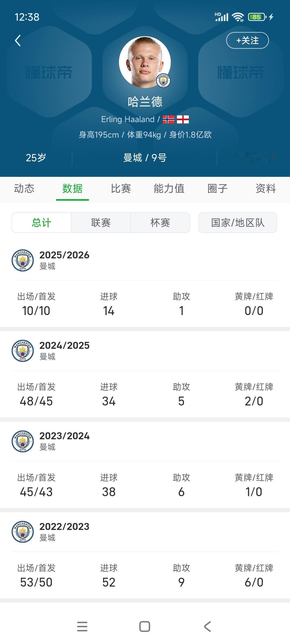The image size is (290, 644).
Task: Open the Android recent apps menu button
Action: [82, 627]
